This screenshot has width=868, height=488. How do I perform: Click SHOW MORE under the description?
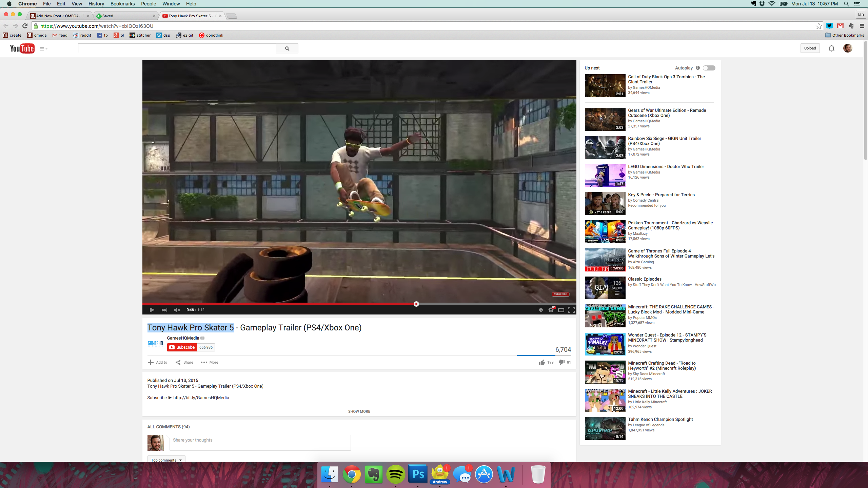[359, 411]
